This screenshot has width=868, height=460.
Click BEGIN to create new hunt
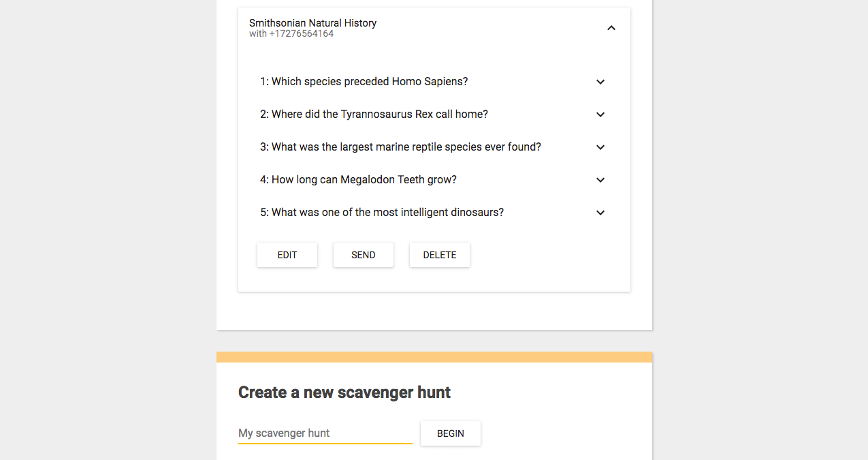pyautogui.click(x=451, y=433)
